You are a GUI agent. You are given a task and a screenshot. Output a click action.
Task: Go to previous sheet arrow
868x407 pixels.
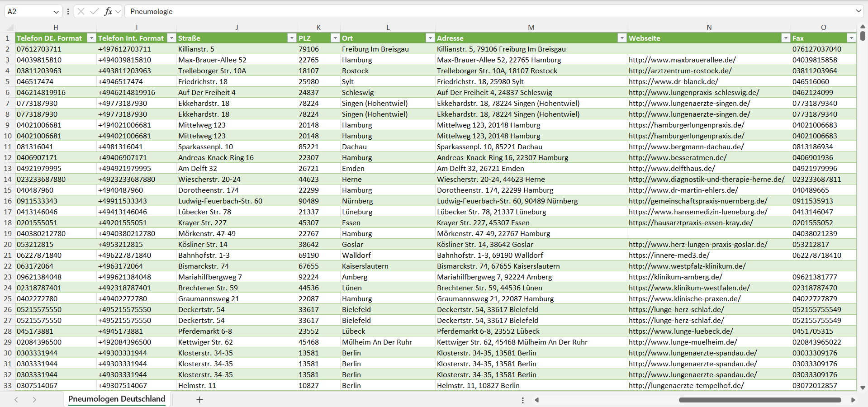point(16,399)
